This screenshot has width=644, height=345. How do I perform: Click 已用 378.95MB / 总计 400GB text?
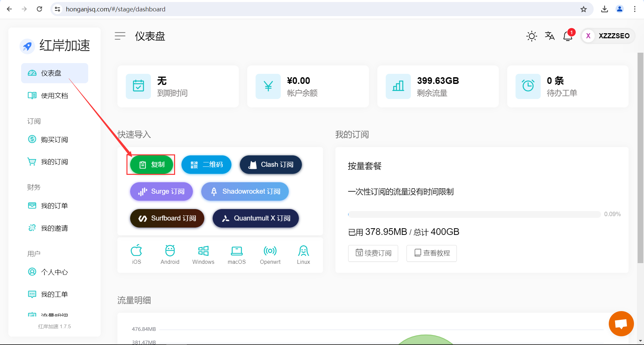(404, 232)
